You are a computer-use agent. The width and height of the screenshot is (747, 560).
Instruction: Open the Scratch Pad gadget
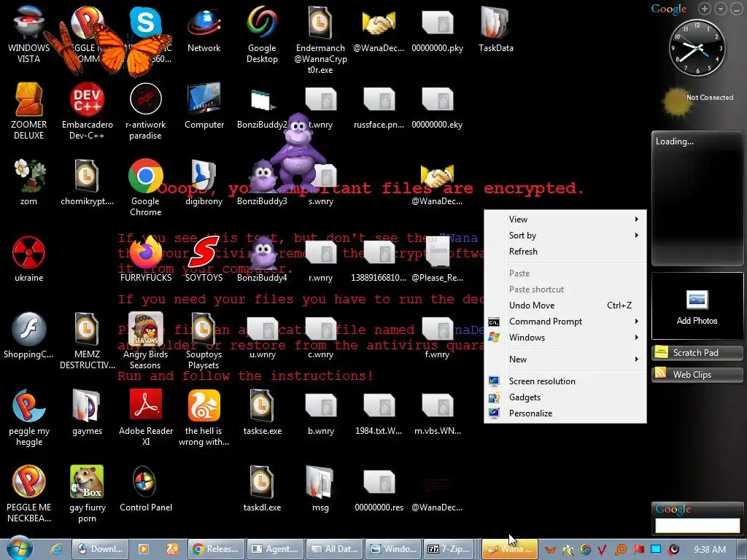697,353
